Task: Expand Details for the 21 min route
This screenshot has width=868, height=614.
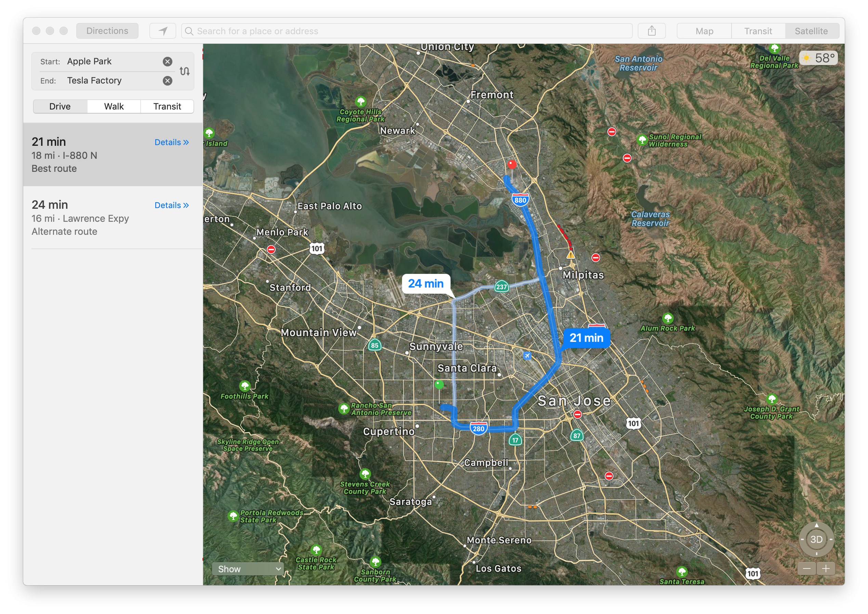Action: [171, 142]
